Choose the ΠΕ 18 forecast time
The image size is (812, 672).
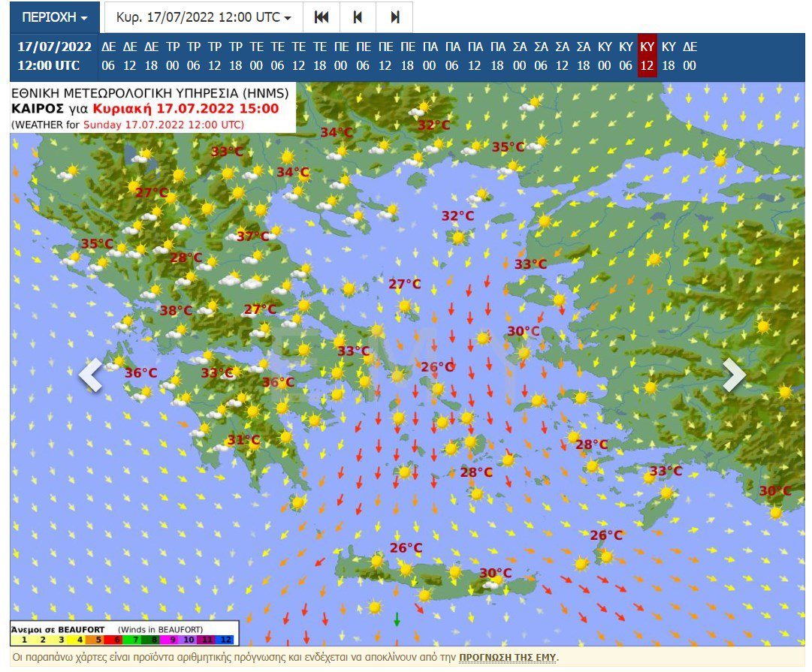[x=408, y=56]
